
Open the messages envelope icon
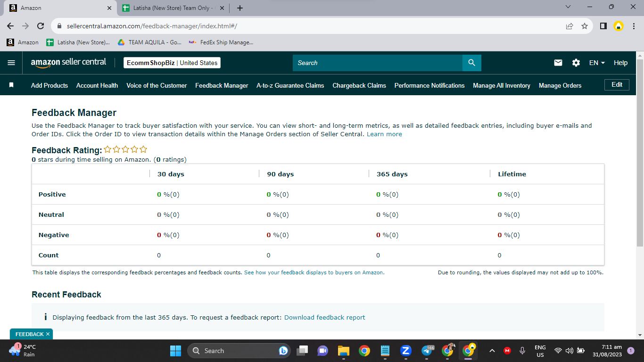pos(558,63)
